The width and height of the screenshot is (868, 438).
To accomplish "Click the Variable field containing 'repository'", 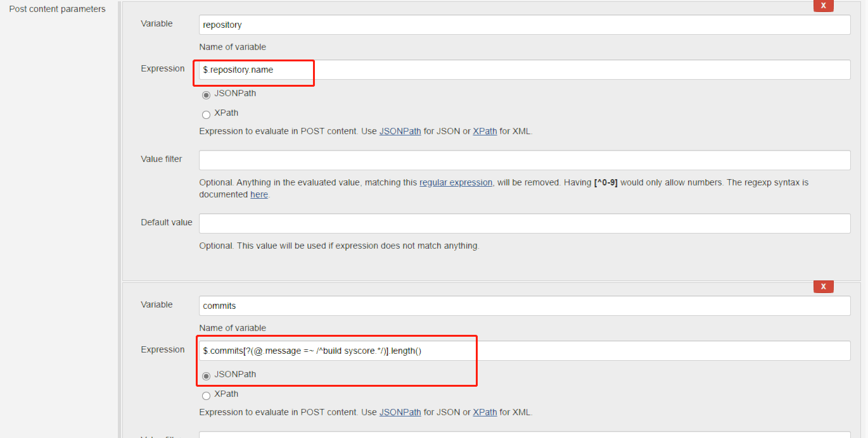I will 524,25.
